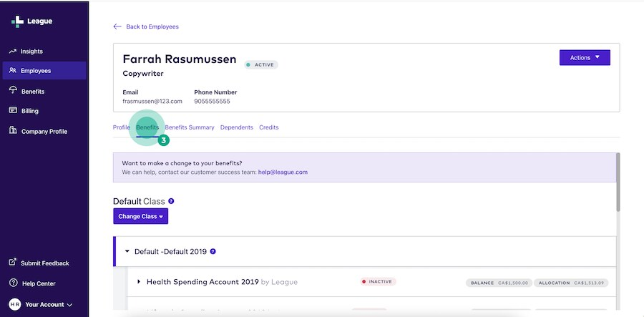The height and width of the screenshot is (317, 644).
Task: Click the benefits panel vertical scrollbar
Action: 618,182
